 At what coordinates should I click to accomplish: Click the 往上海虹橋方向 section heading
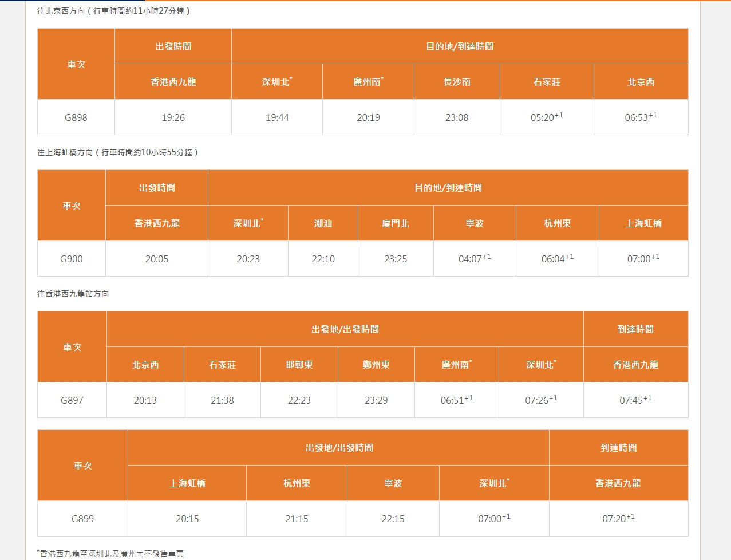tap(117, 152)
